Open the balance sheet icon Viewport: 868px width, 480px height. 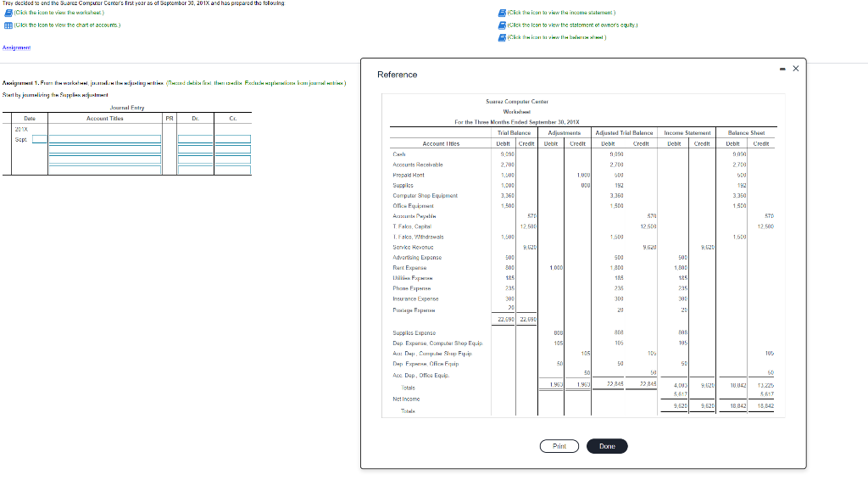[502, 37]
